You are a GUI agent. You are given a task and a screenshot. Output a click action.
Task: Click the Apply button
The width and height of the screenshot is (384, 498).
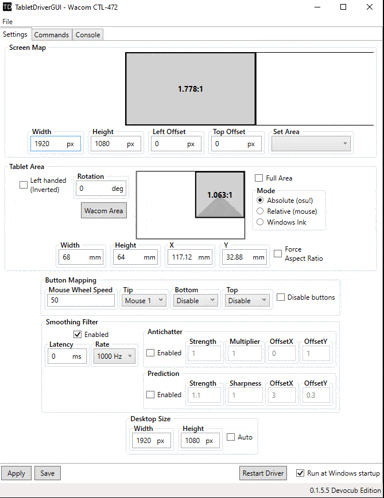16,473
